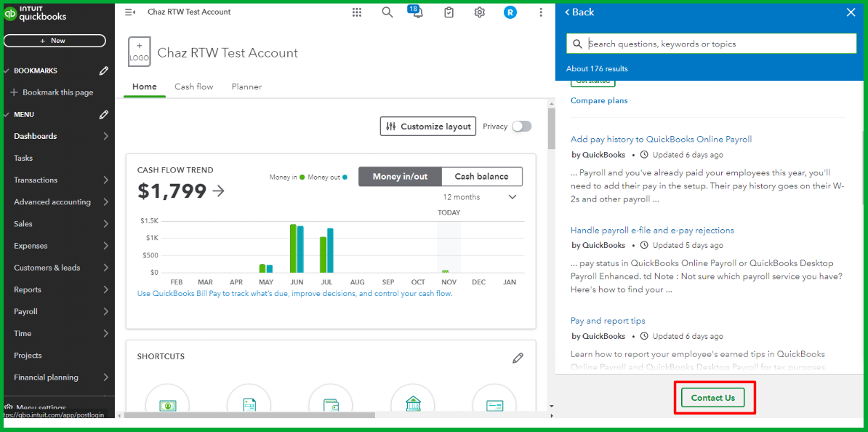Select the Cash balance view option
The height and width of the screenshot is (432, 868).
pos(481,177)
